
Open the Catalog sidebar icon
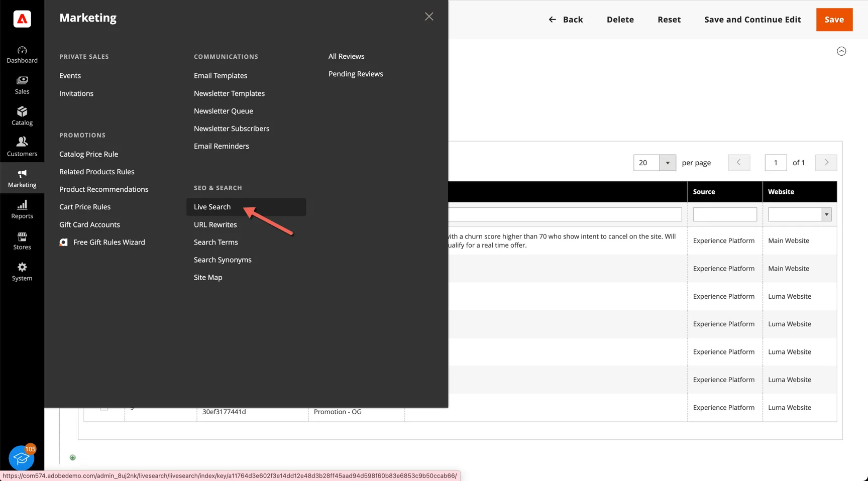[22, 116]
